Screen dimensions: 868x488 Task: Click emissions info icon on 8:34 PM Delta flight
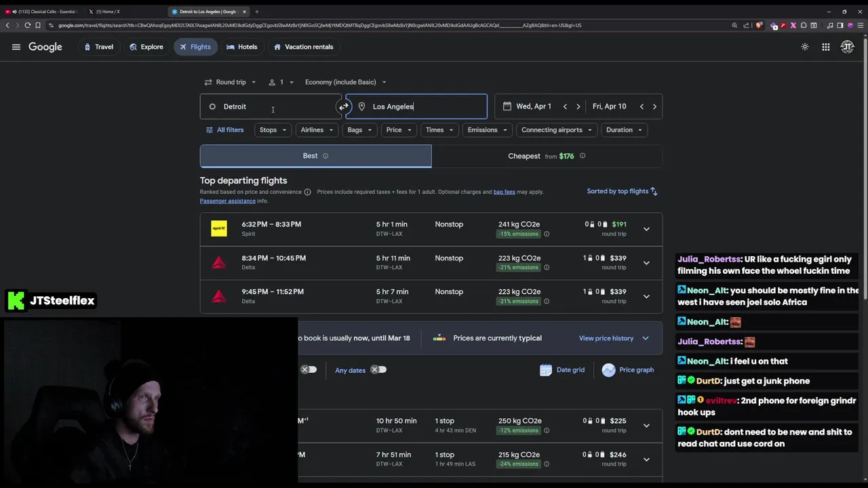click(x=547, y=268)
